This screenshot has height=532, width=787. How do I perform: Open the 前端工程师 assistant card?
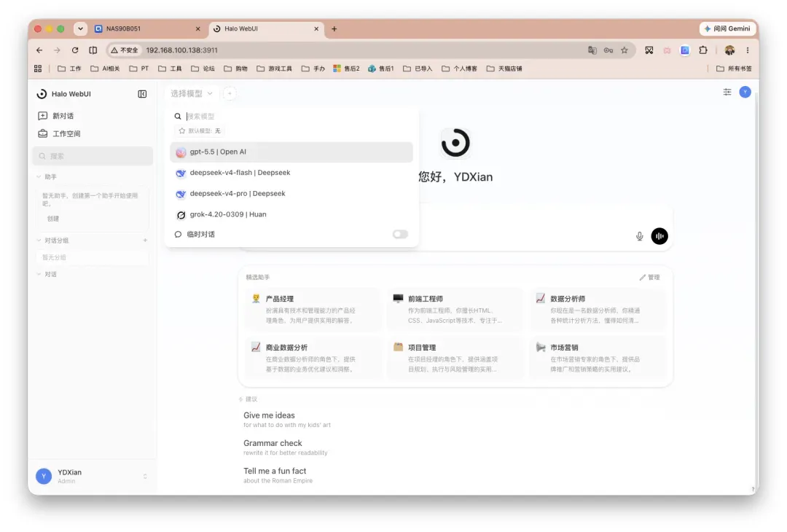pos(455,309)
